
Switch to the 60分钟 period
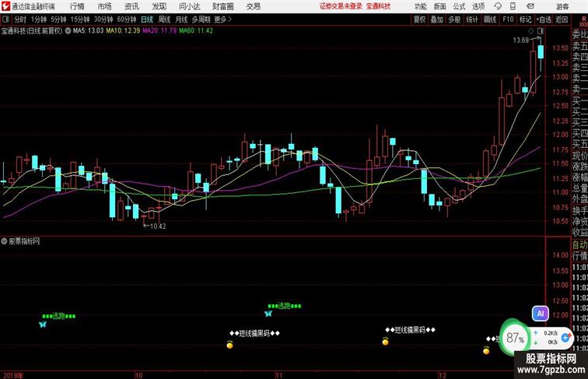[126, 19]
